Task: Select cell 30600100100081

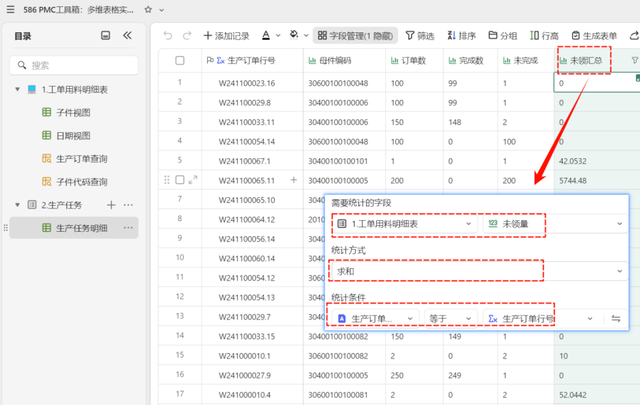Action: [344, 395]
